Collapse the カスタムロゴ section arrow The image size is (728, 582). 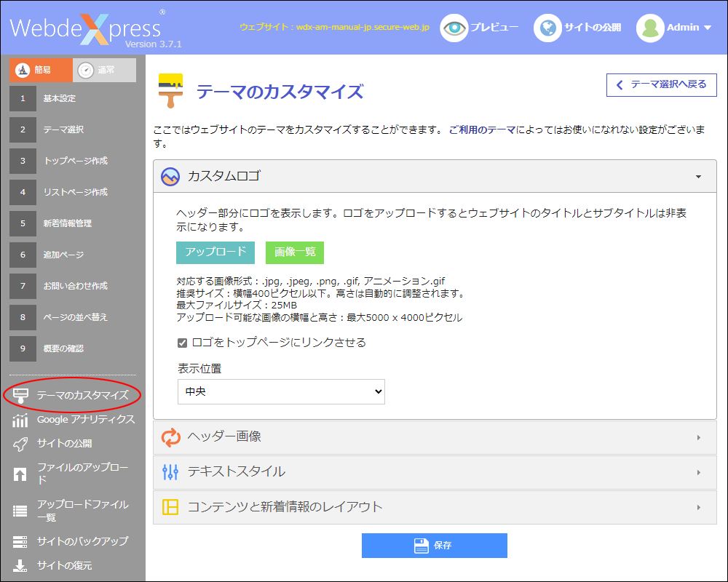point(698,177)
